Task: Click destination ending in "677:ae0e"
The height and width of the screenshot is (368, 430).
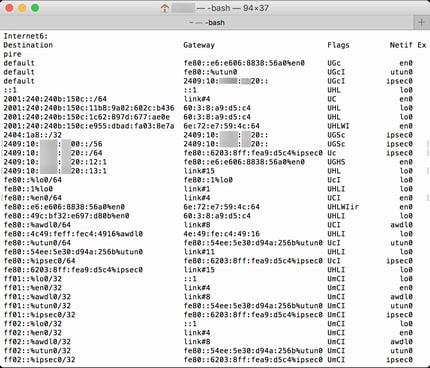Action: click(x=87, y=117)
